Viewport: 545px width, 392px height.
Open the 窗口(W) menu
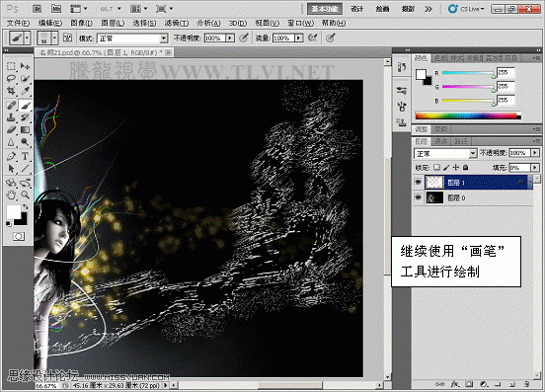pos(301,23)
